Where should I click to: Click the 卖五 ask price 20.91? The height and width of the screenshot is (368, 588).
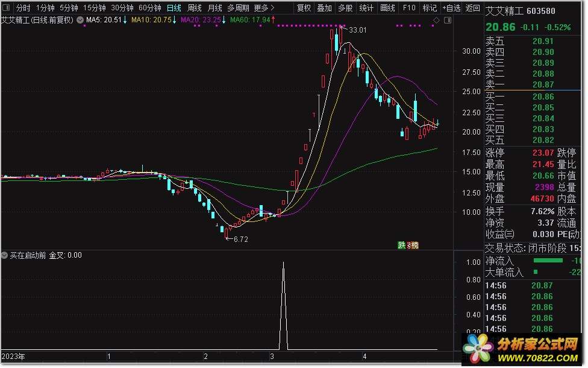pyautogui.click(x=543, y=41)
